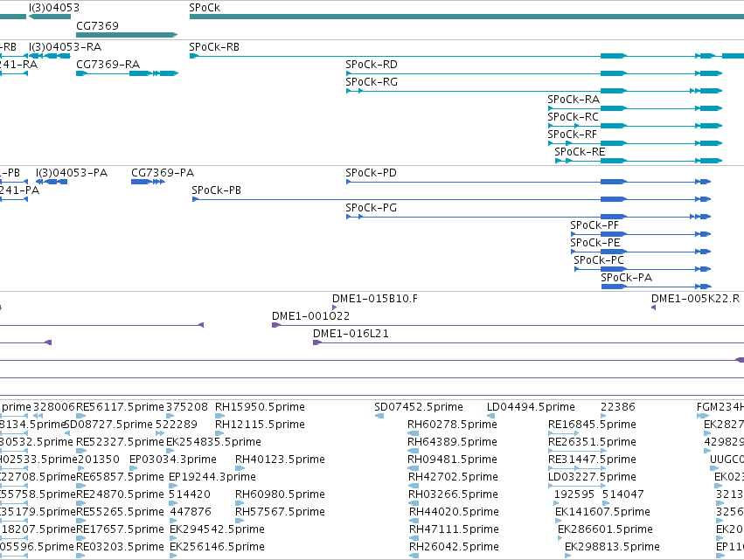Click the SPoCk-RG transcript label

pos(372,82)
